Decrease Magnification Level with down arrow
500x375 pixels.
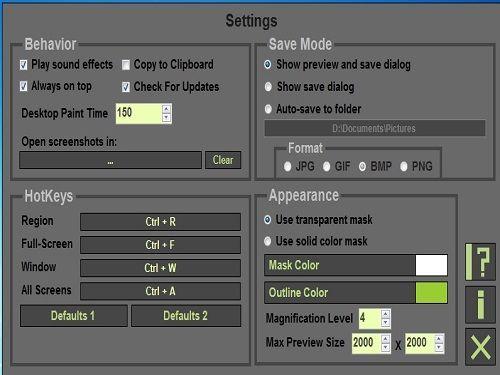point(385,322)
